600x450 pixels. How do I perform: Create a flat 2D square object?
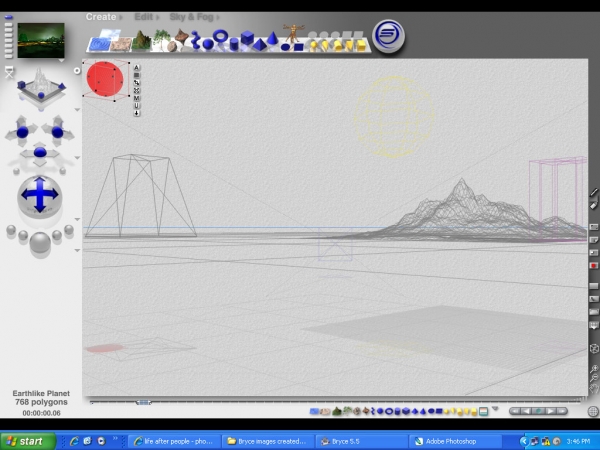point(298,47)
